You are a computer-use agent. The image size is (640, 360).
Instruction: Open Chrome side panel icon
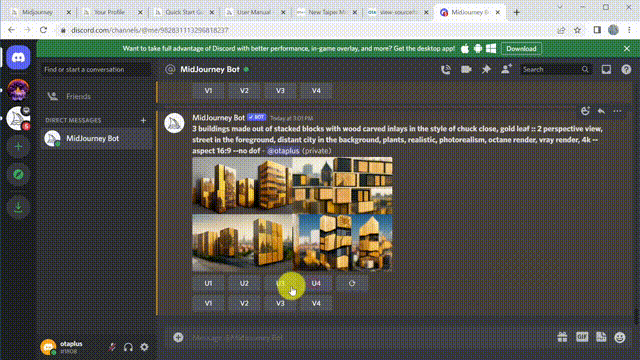[x=597, y=30]
